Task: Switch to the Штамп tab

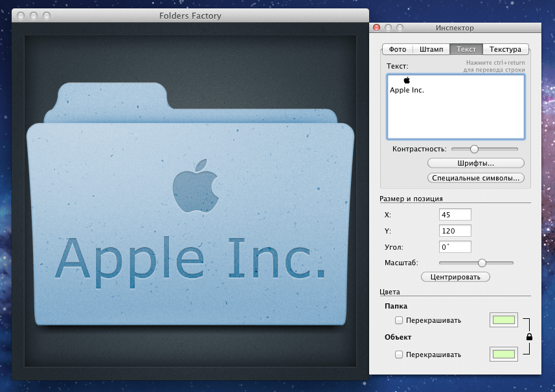Action: [x=431, y=49]
